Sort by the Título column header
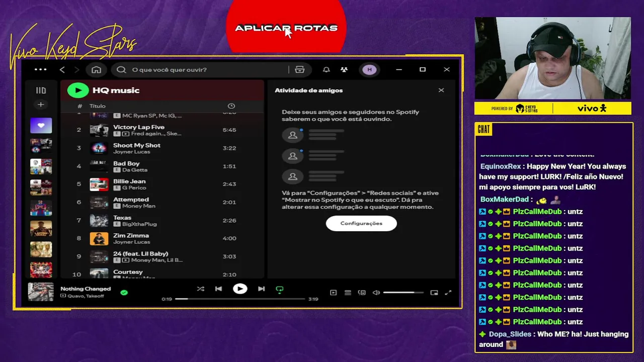 [x=98, y=106]
